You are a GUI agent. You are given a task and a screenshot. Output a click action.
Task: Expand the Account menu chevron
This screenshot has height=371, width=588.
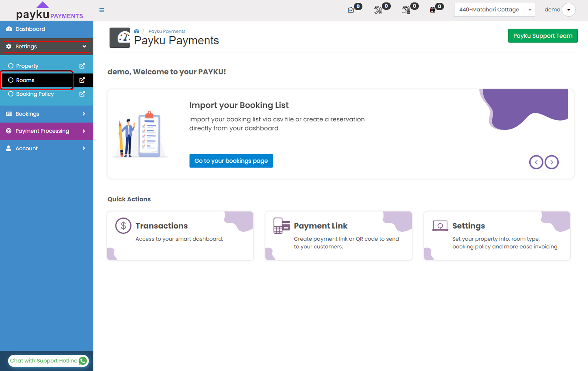84,148
